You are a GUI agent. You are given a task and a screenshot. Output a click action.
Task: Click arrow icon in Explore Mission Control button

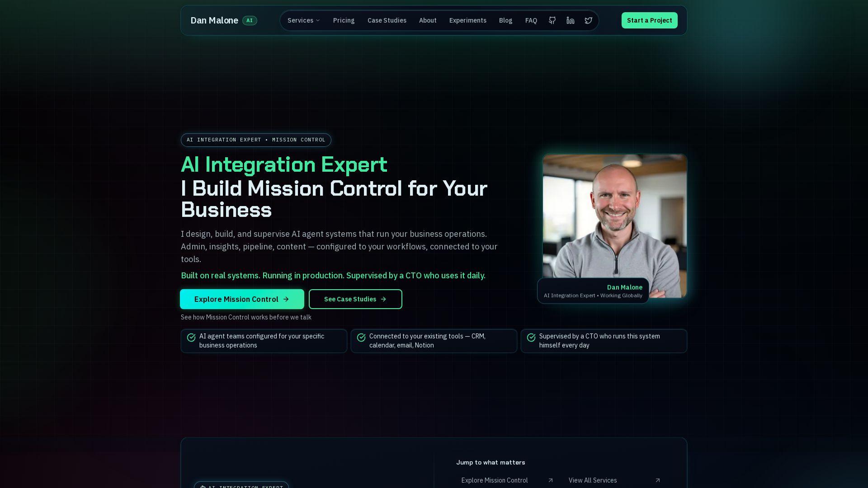tap(286, 299)
